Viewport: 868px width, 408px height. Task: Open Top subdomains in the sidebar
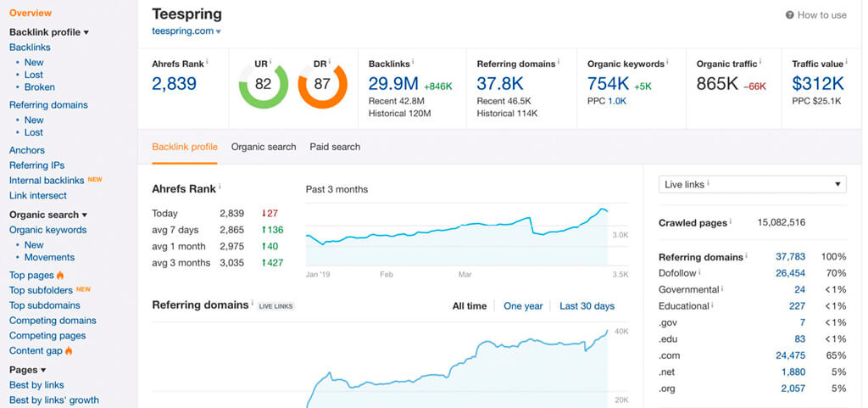[45, 305]
